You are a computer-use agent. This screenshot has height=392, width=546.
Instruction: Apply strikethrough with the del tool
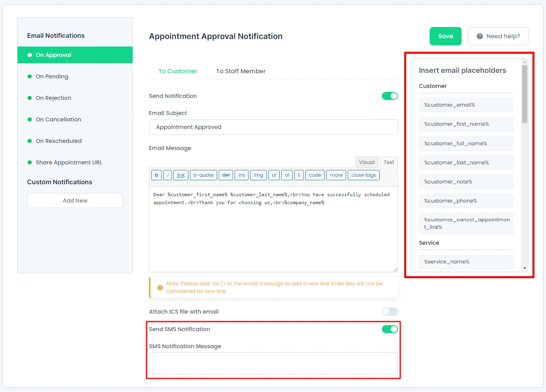(x=225, y=175)
